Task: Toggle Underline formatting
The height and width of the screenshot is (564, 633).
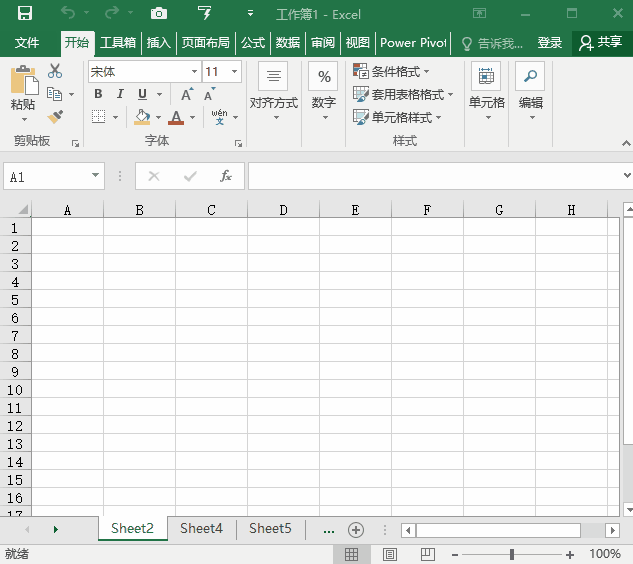Action: click(142, 94)
